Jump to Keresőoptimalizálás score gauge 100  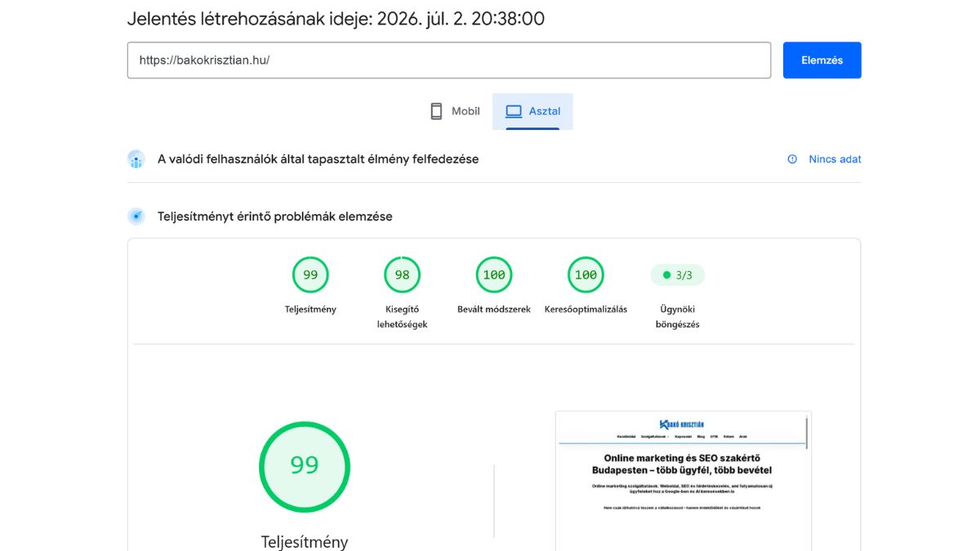pyautogui.click(x=586, y=275)
